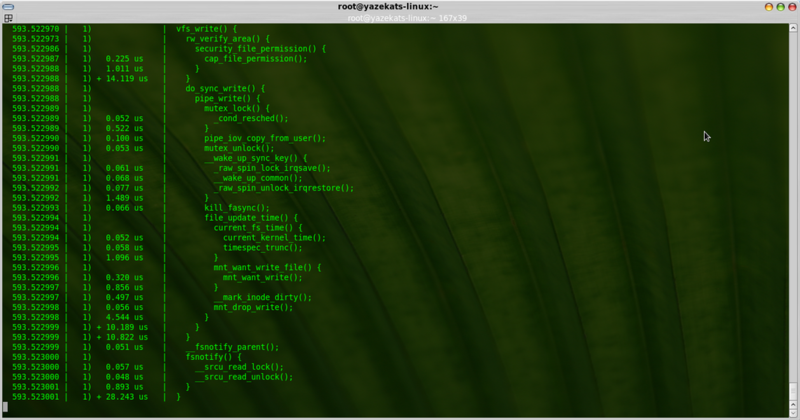Click pipe_write() function entry
This screenshot has width=800, height=420.
228,98
